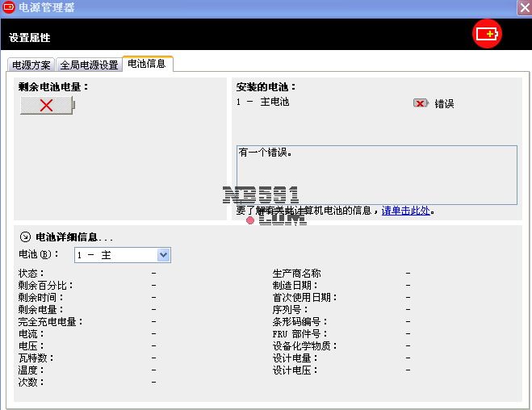Image resolution: width=532 pixels, height=410 pixels.
Task: Click the 剩余百分比 detail label
Action: coord(46,286)
